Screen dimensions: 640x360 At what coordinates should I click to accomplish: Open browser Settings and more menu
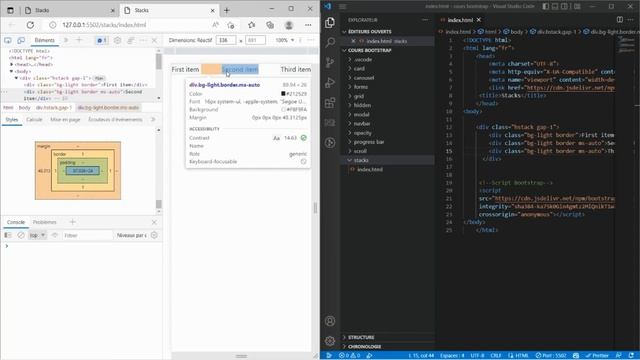pyautogui.click(x=308, y=25)
